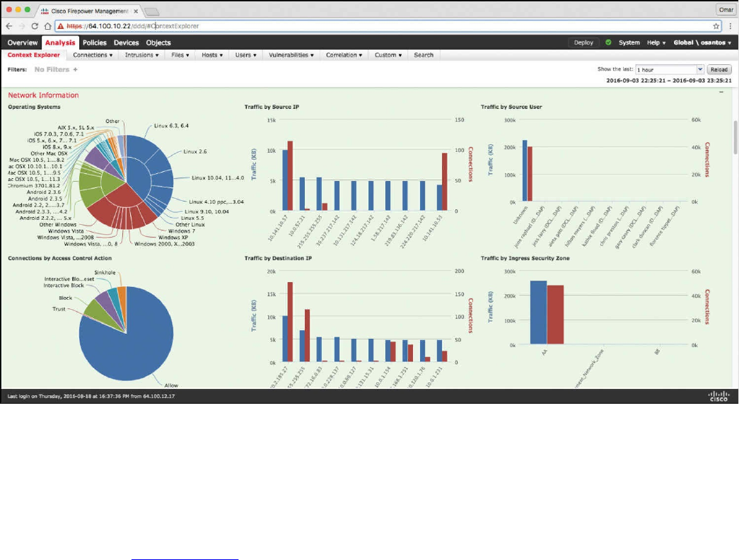Image resolution: width=739 pixels, height=560 pixels.
Task: Click the Deploy button
Action: point(583,42)
